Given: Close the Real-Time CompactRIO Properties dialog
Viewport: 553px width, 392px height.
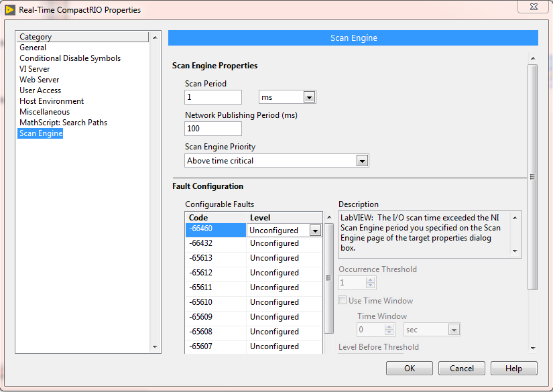Looking at the screenshot, I should 534,7.
